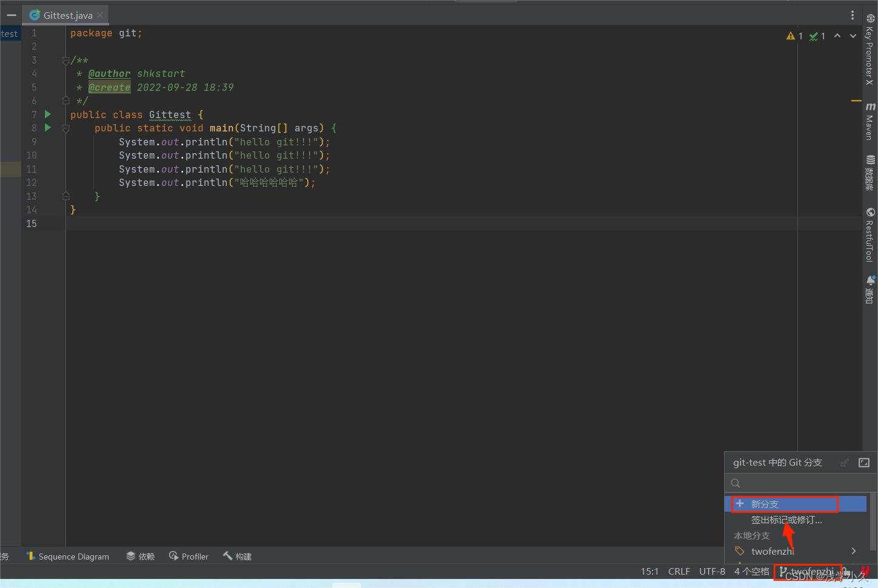Click the Gittest class name in the declaration
Image resolution: width=878 pixels, height=588 pixels.
[x=170, y=114]
